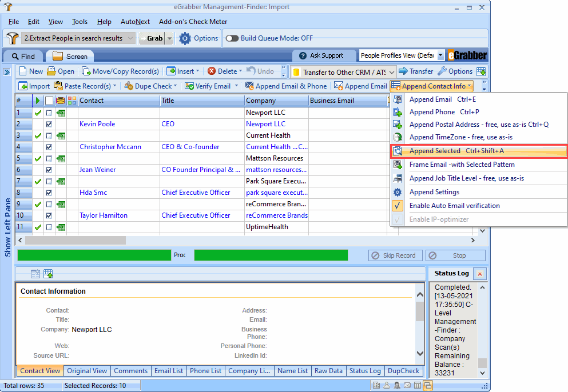Click the red Delete icon
Viewport: 568px width, 392px height.
(212, 71)
